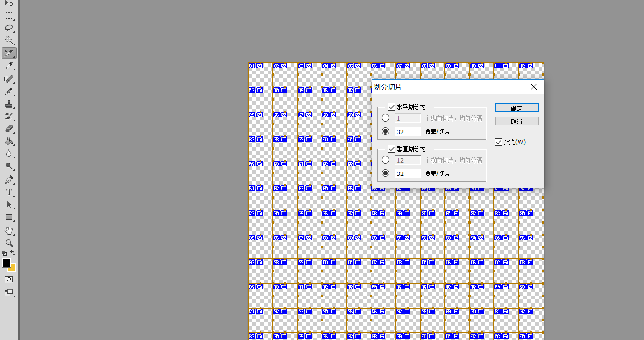
Task: Select the Magic Wand tool
Action: click(9, 41)
